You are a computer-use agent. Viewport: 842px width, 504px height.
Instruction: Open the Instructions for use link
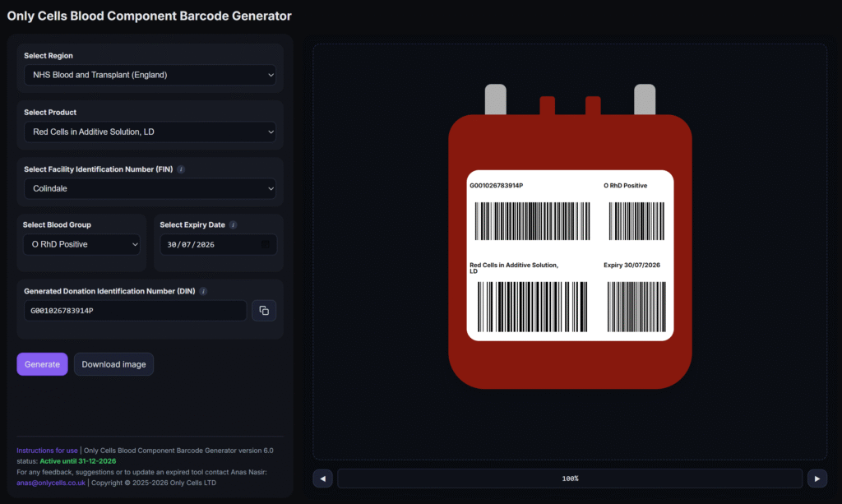[x=47, y=451]
